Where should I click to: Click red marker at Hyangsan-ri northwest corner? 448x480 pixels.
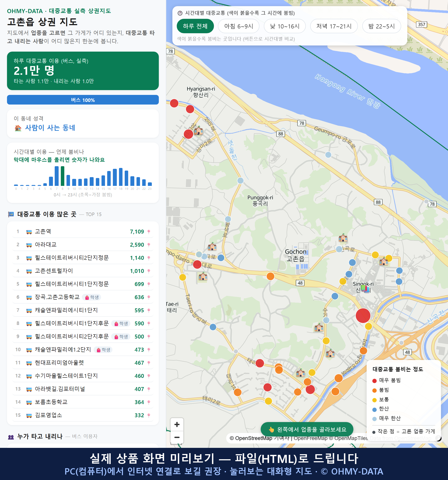(x=174, y=103)
